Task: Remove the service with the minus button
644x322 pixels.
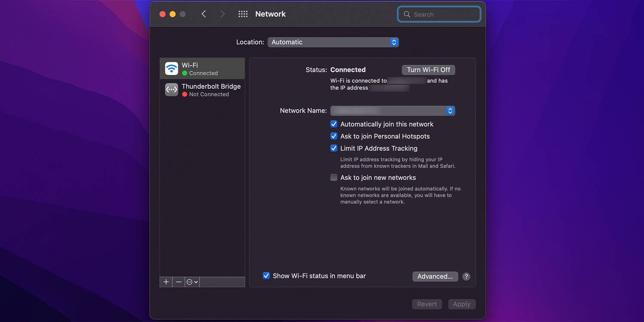Action: [179, 282]
